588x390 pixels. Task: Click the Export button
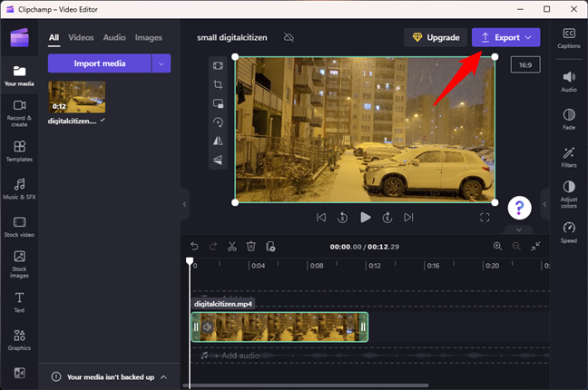(x=505, y=37)
